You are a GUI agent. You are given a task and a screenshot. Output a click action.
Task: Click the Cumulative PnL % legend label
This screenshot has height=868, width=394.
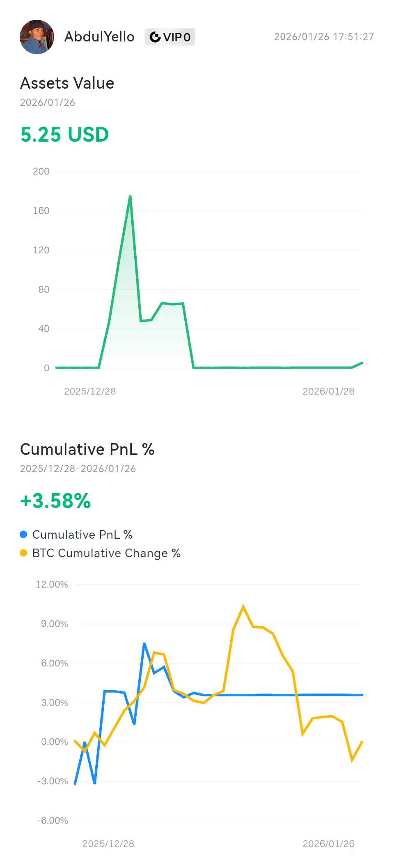pos(82,535)
